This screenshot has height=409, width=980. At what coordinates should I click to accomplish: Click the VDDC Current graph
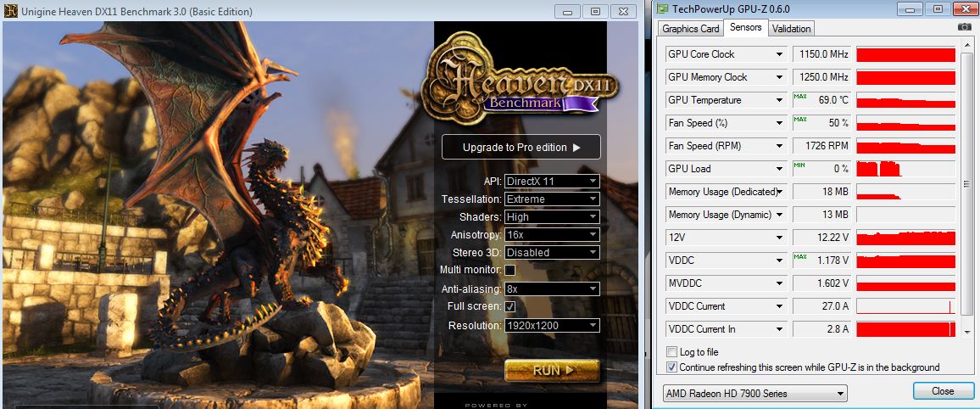point(905,306)
